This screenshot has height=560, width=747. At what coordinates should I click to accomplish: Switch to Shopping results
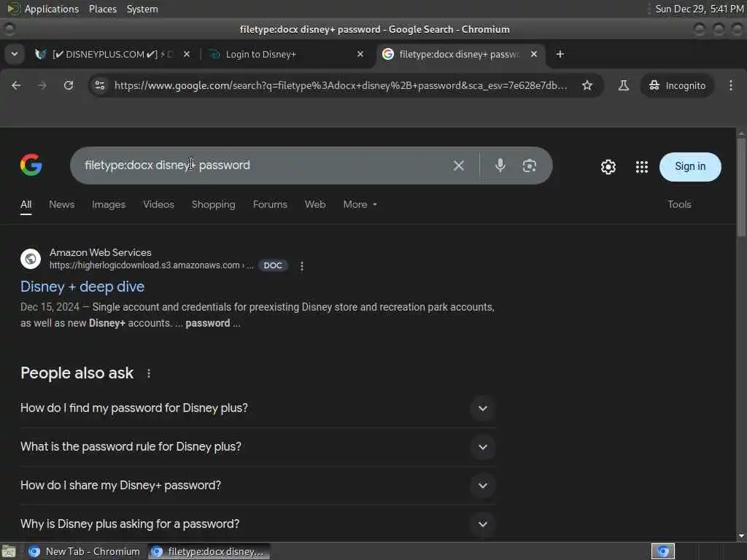click(214, 205)
